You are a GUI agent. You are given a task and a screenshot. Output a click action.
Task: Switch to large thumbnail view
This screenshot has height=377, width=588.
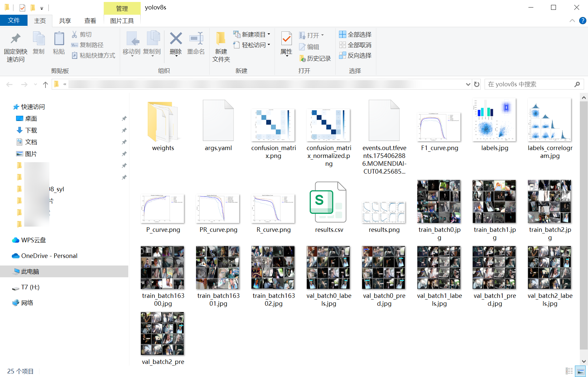tap(580, 371)
